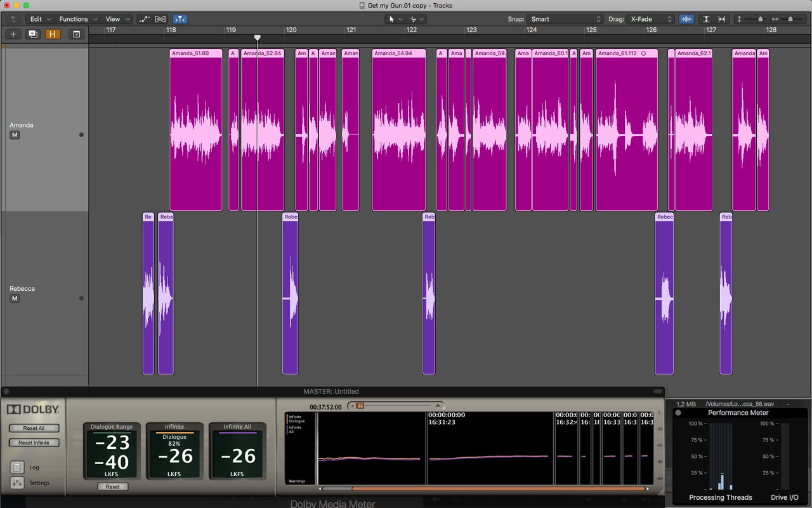Open the Edit menu in Tracks area
Viewport: 812px width, 508px height.
coord(39,19)
